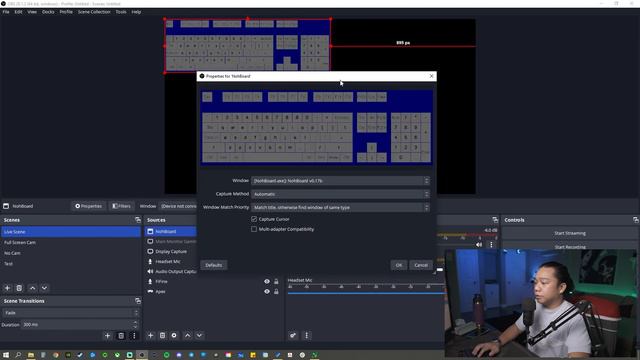
Task: Open the Docks menu
Action: (x=48, y=12)
